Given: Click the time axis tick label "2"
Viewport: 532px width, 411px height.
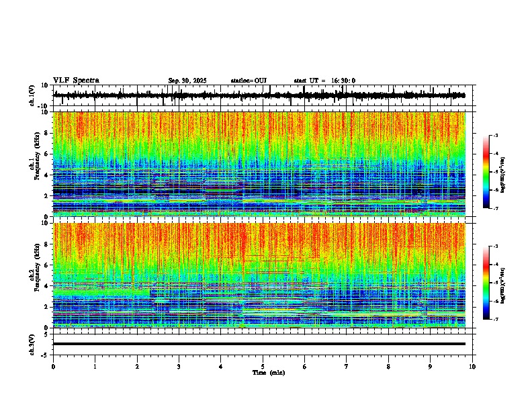Looking at the screenshot, I should (137, 367).
